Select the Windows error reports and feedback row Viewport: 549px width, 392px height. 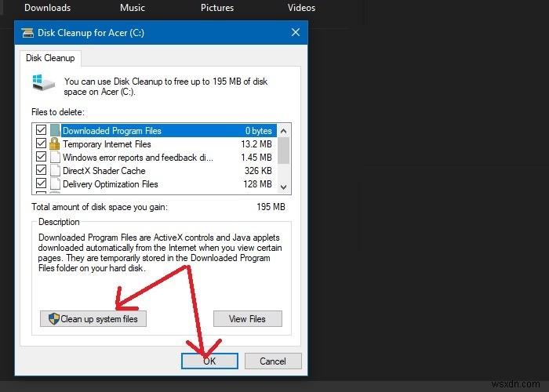[137, 158]
